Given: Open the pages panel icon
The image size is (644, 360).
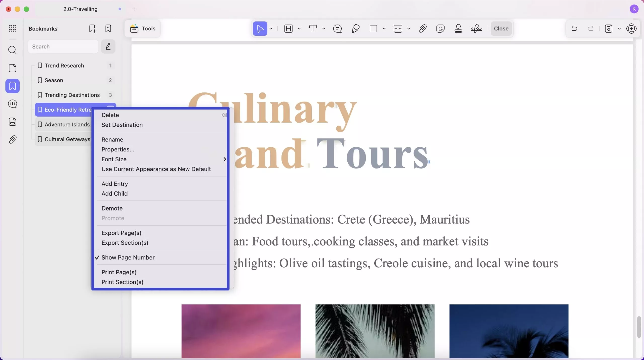Looking at the screenshot, I should 12,68.
